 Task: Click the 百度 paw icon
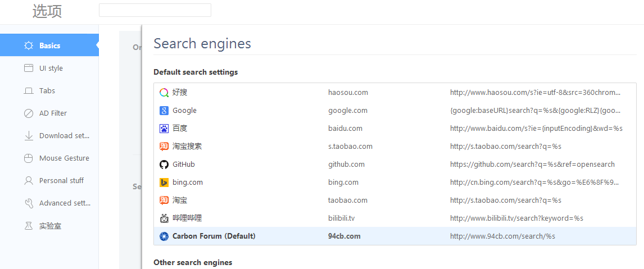(164, 129)
